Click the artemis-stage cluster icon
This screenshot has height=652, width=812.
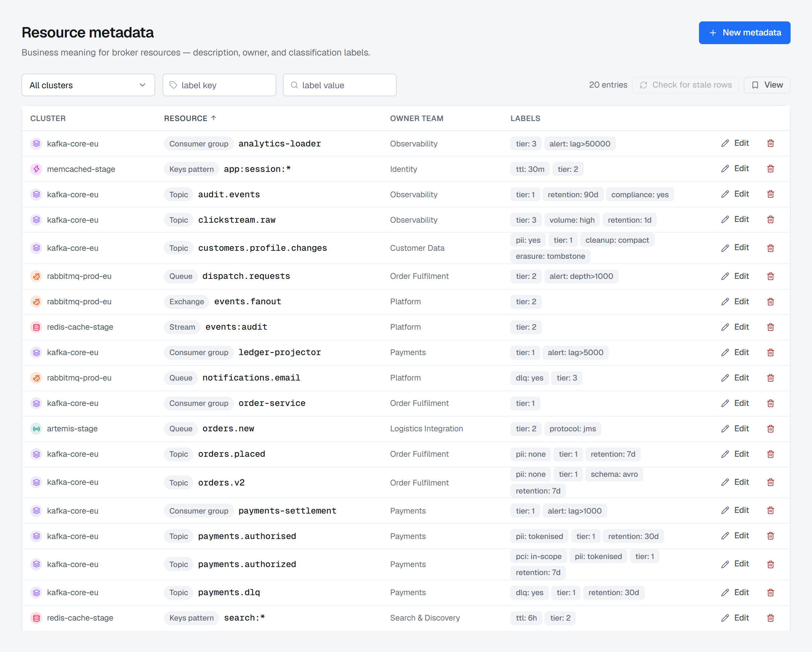tap(36, 429)
